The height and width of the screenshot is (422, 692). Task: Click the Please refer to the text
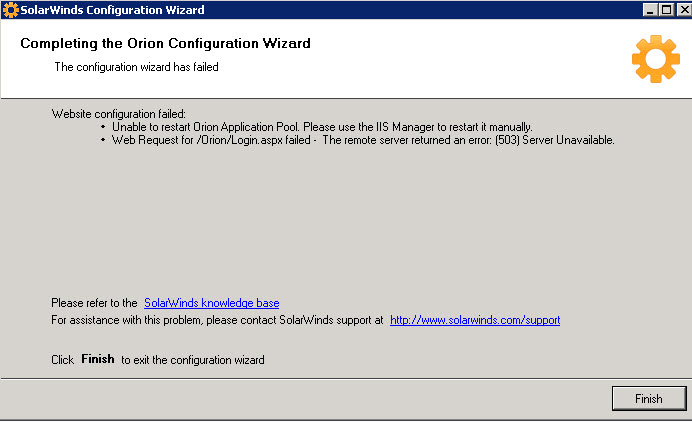tap(94, 303)
